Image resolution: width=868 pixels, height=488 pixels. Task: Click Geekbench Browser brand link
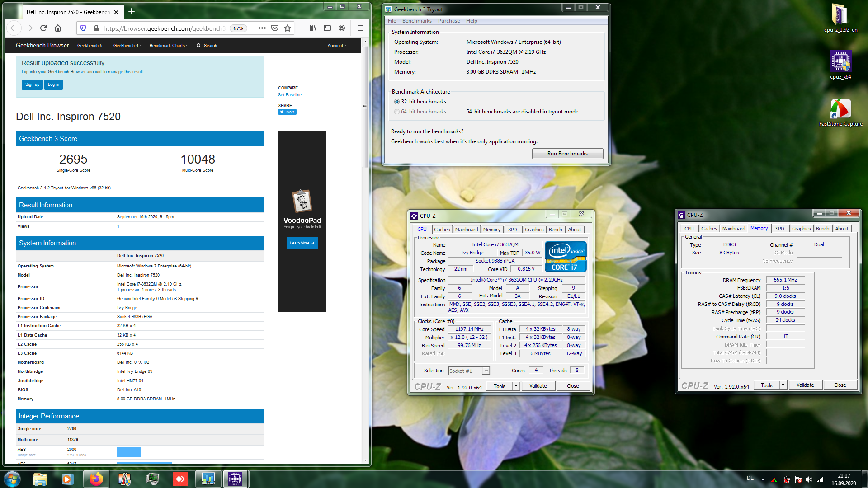click(42, 46)
